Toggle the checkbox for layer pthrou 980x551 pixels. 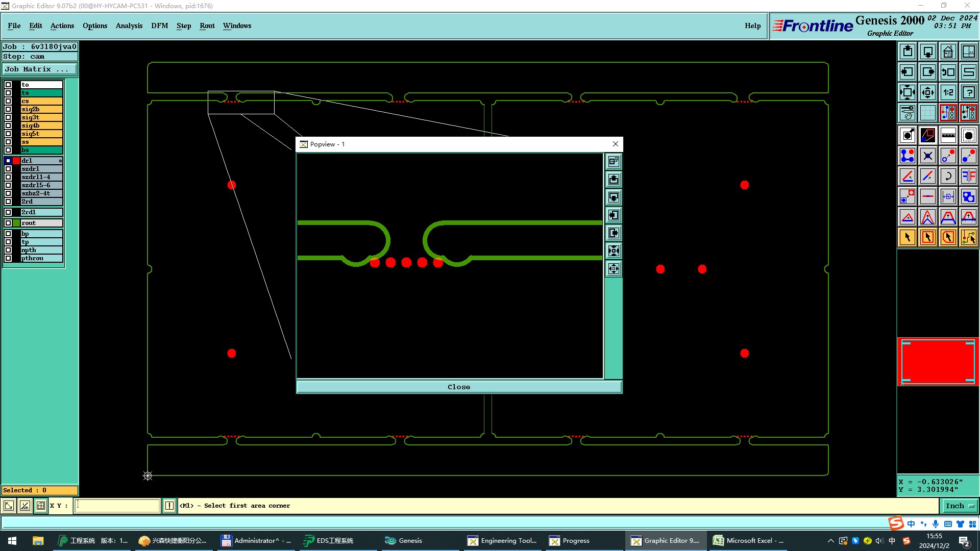(8, 258)
